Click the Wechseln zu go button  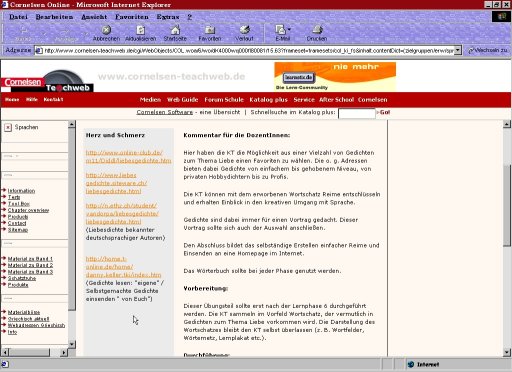pyautogui.click(x=487, y=50)
